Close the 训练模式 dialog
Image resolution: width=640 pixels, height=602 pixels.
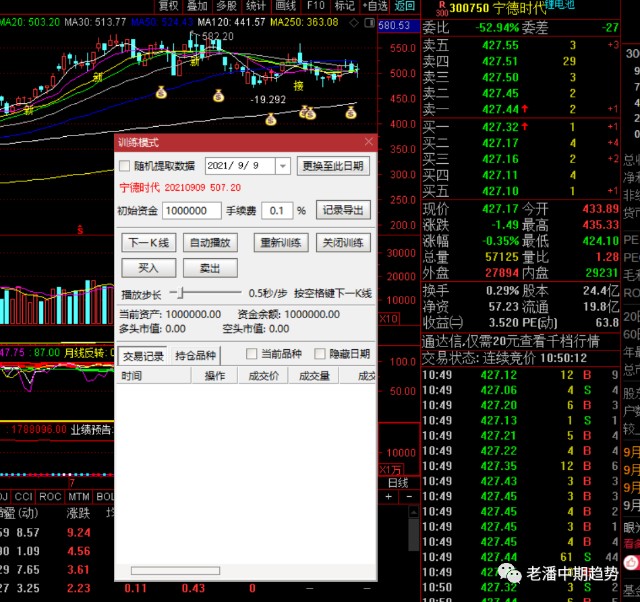369,142
